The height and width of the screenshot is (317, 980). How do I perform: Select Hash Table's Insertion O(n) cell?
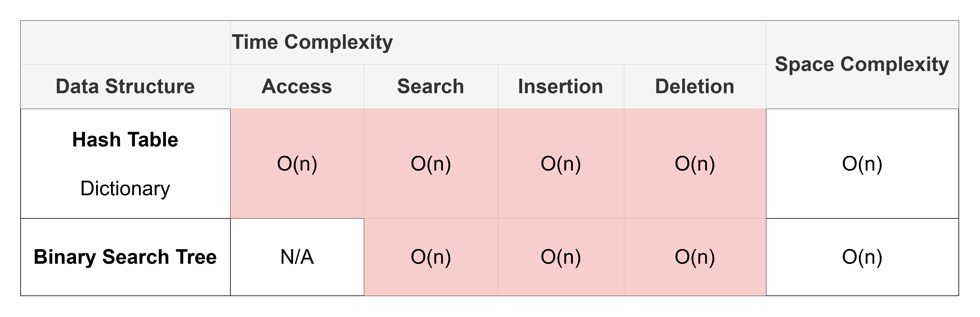pyautogui.click(x=560, y=164)
